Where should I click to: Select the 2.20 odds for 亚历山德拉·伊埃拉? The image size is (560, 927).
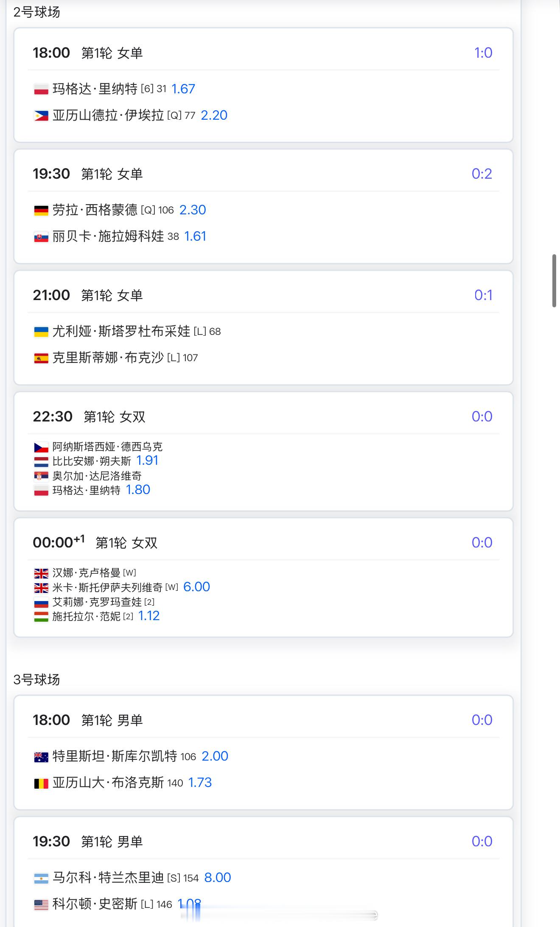pyautogui.click(x=214, y=115)
